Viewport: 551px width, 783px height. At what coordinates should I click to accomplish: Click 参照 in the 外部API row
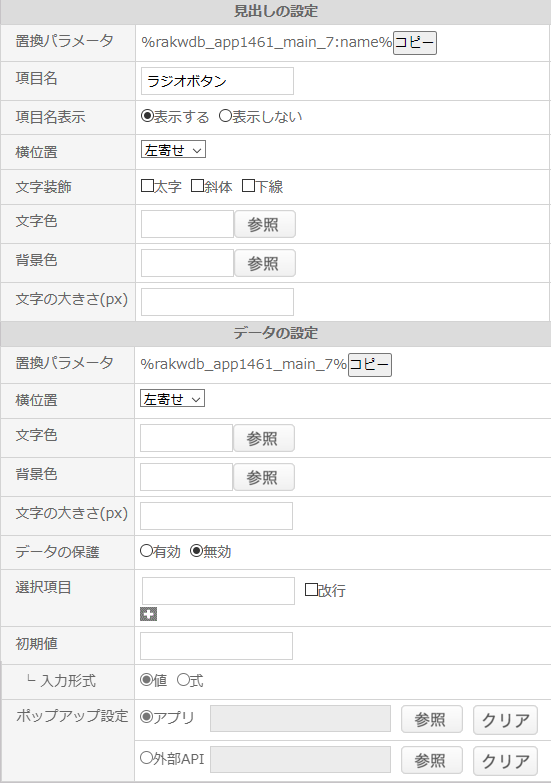click(x=432, y=761)
